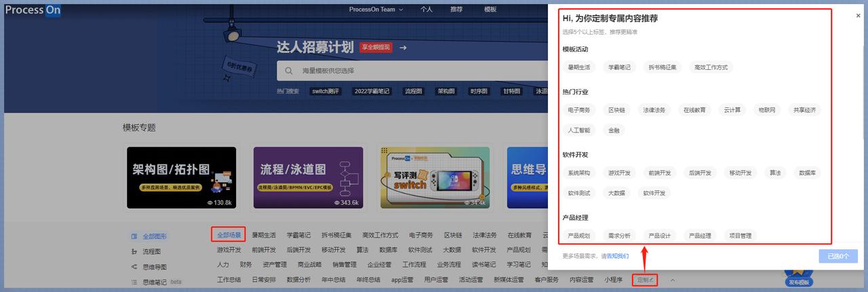Screen dimensions: 868x292
Task: Filter by 人力 scene
Action: 223,265
